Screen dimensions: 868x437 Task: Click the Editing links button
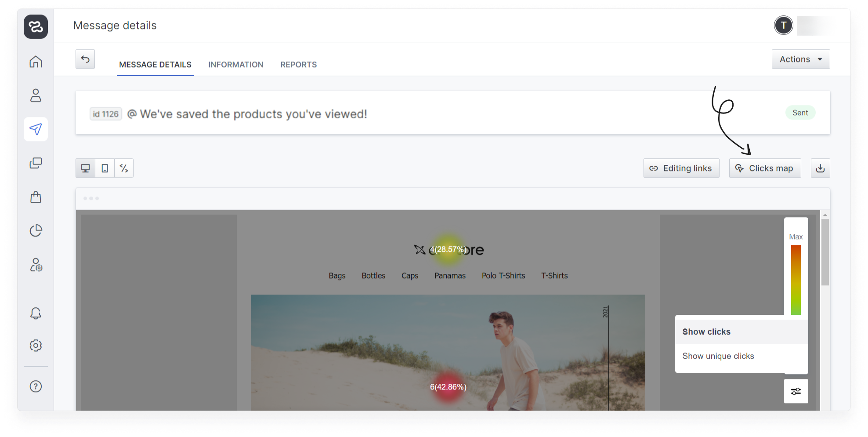tap(681, 168)
